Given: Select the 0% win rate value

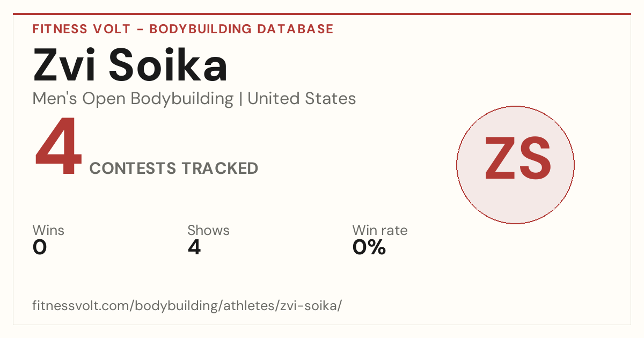Looking at the screenshot, I should click(369, 247).
